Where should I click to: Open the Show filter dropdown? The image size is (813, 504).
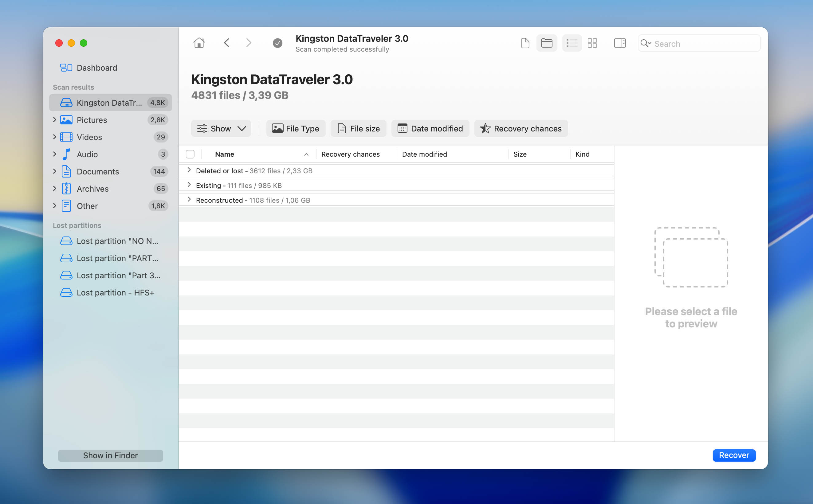(221, 129)
